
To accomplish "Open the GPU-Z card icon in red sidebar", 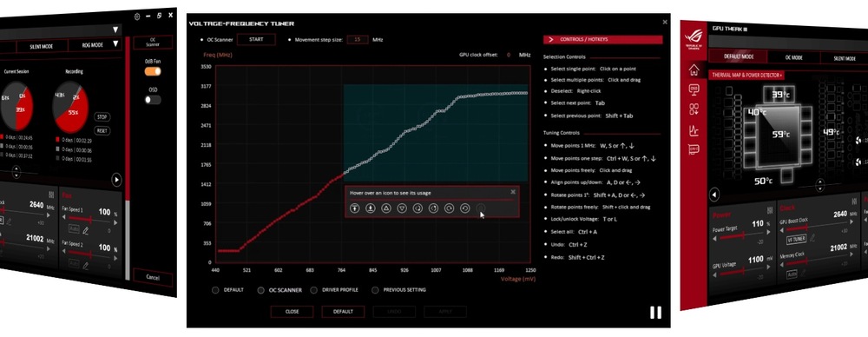I will coord(694,149).
